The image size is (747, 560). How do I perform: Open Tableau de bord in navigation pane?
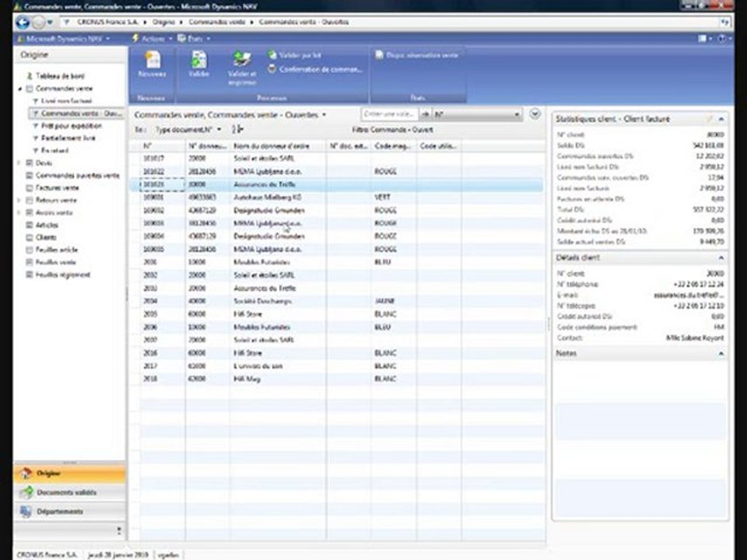click(x=60, y=75)
